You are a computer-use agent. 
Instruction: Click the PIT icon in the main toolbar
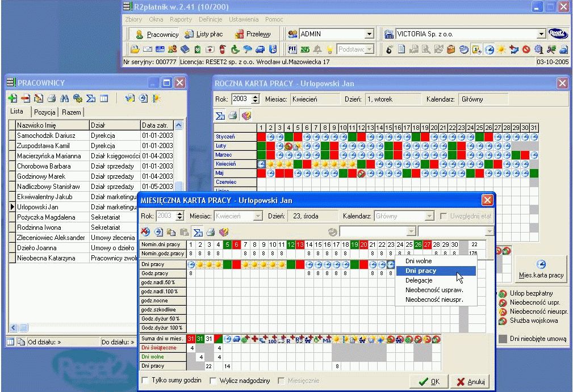(x=292, y=49)
